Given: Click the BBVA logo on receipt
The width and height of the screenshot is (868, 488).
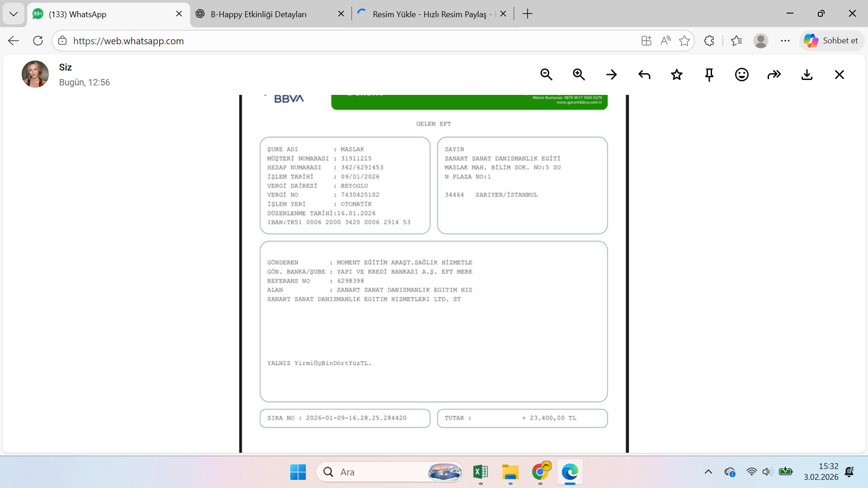Looking at the screenshot, I should click(x=289, y=99).
